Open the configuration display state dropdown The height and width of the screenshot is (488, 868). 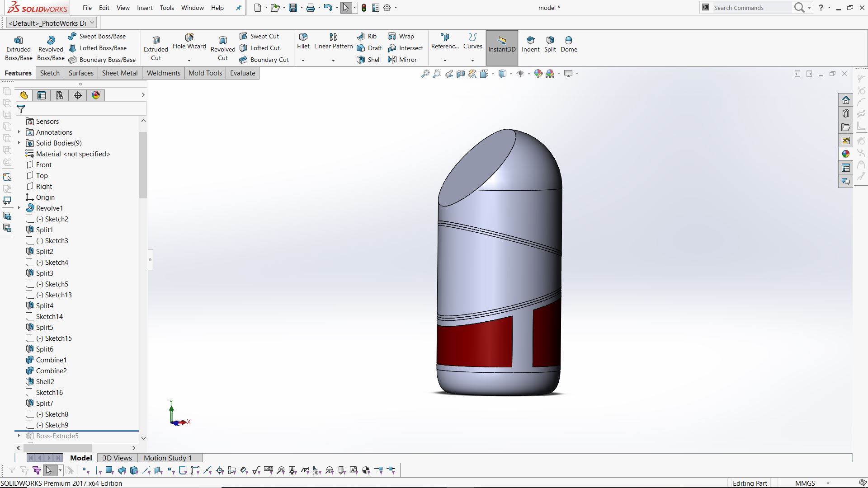(x=92, y=23)
